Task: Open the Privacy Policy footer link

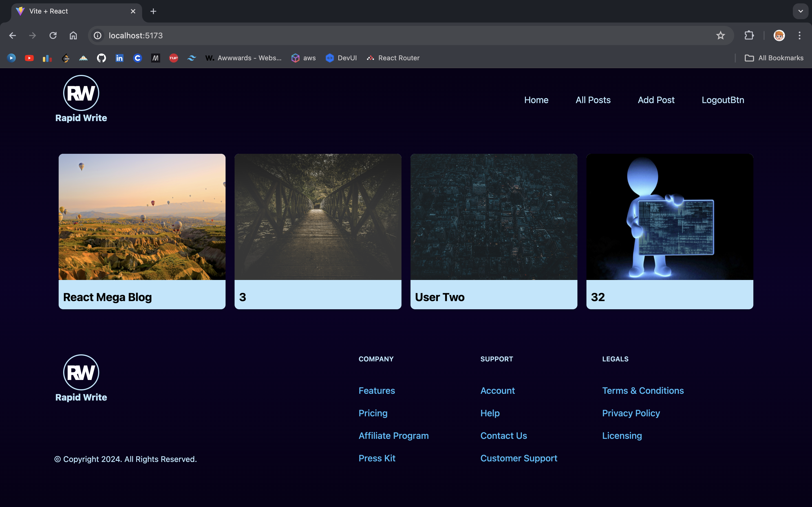Action: [631, 413]
